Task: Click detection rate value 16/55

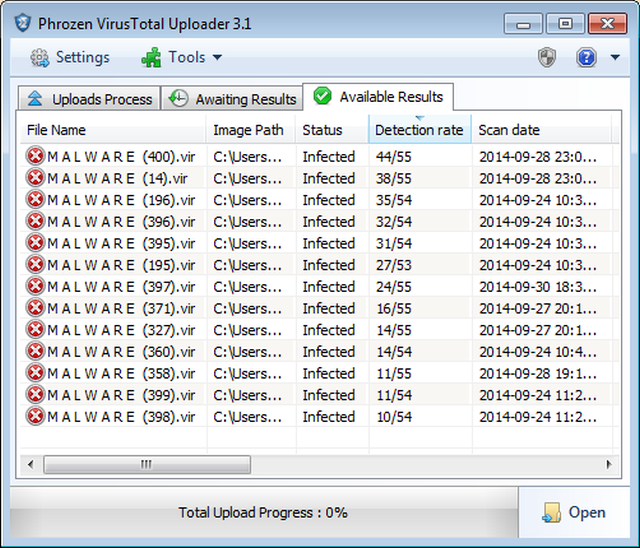Action: tap(393, 308)
